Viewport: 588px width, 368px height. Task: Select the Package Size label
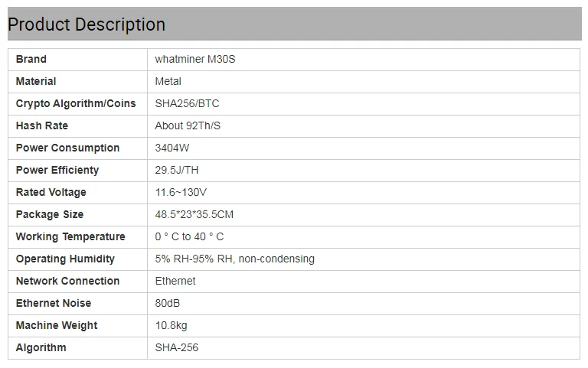click(x=50, y=214)
